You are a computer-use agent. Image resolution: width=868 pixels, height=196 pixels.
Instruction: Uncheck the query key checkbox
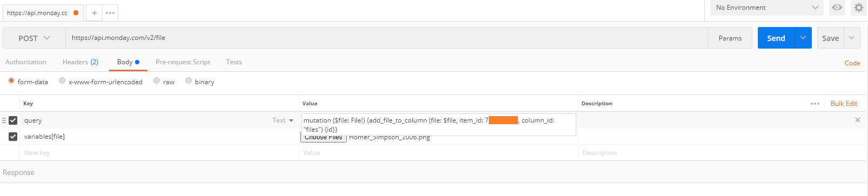13,120
